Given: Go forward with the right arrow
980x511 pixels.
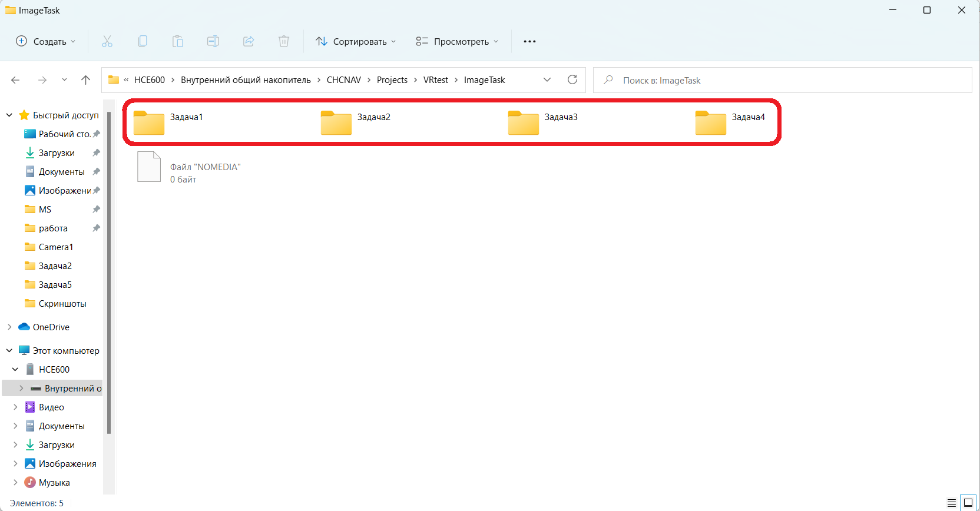Looking at the screenshot, I should 42,80.
